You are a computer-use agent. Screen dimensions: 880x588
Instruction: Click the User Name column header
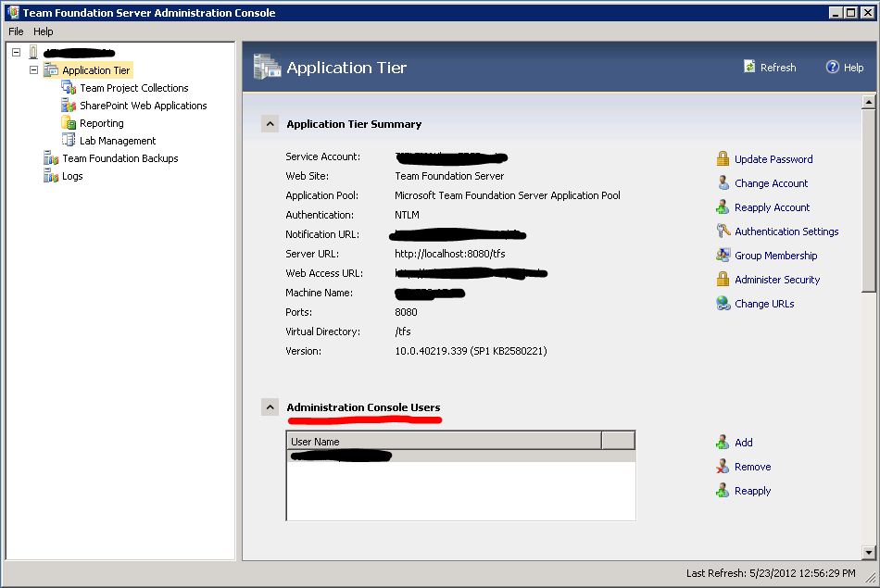coord(444,441)
